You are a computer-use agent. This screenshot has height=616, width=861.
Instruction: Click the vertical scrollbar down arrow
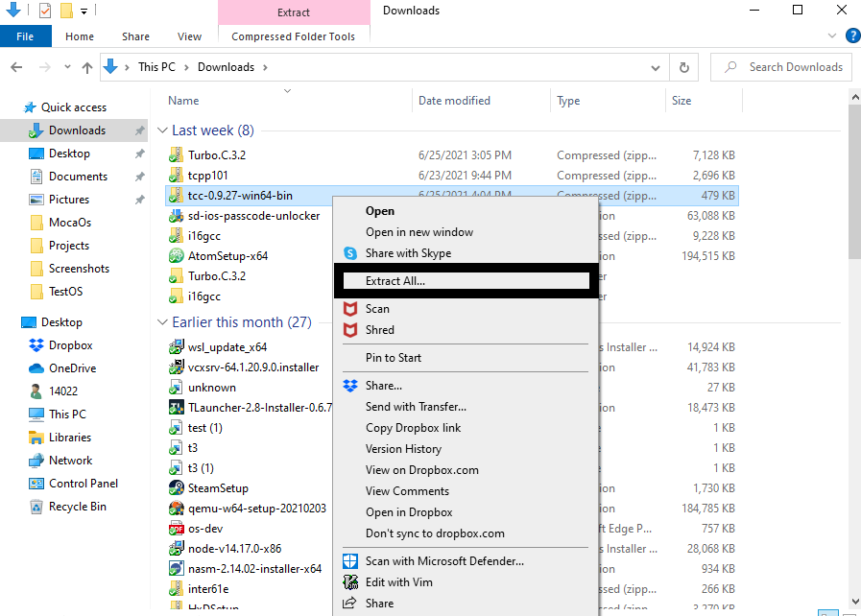pos(855,602)
